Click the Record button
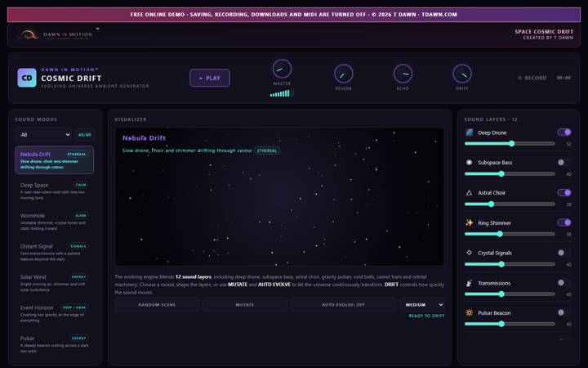This screenshot has width=588, height=368. point(532,78)
